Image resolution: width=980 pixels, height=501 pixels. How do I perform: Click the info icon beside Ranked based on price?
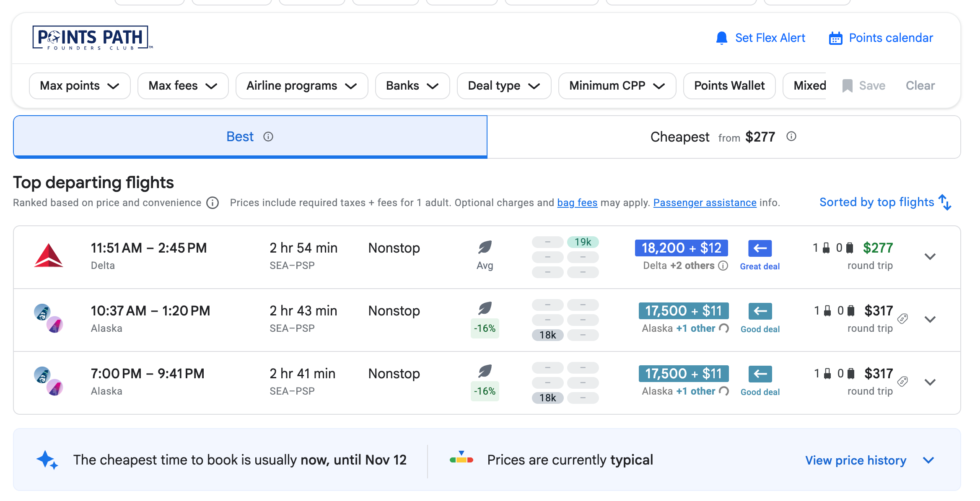click(x=213, y=203)
